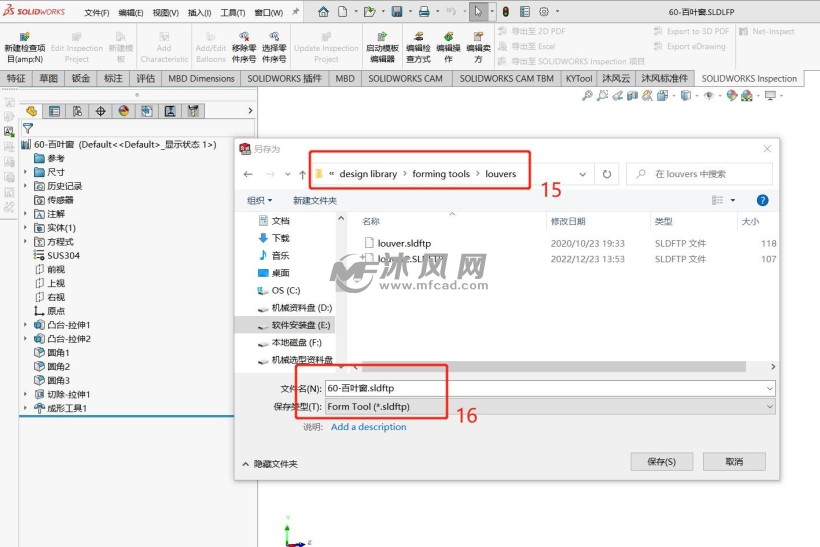
Task: Expand the 尺寸 folder in tree
Action: pyautogui.click(x=25, y=172)
